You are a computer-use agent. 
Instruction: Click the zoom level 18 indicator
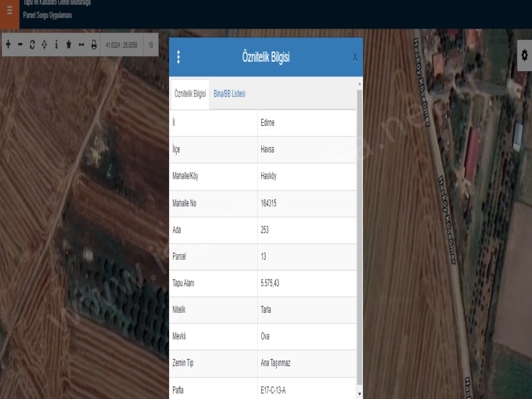151,44
